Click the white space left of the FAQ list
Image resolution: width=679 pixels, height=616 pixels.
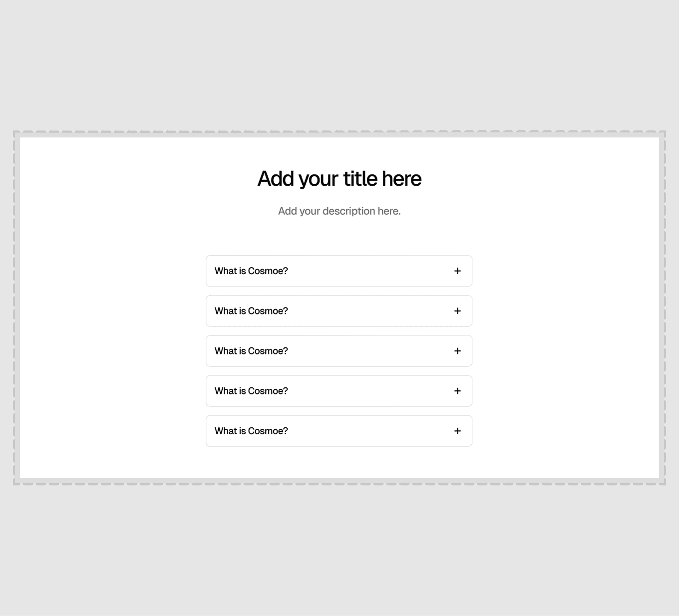point(112,349)
